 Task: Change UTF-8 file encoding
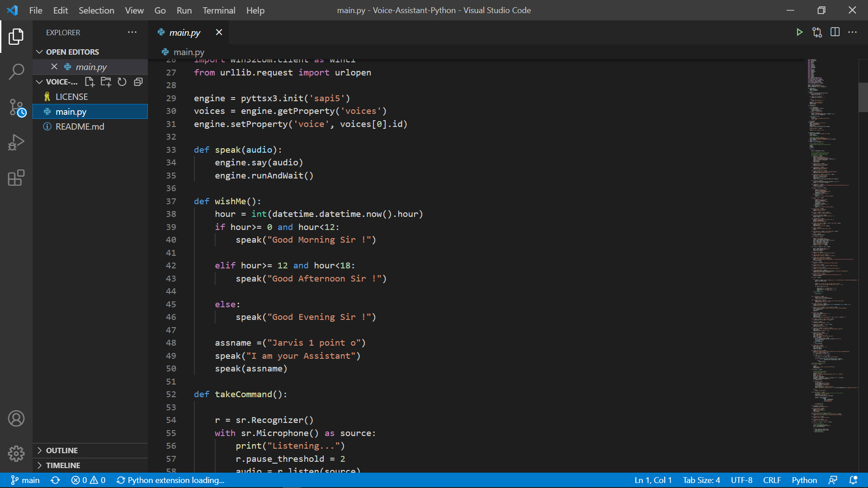coord(741,480)
